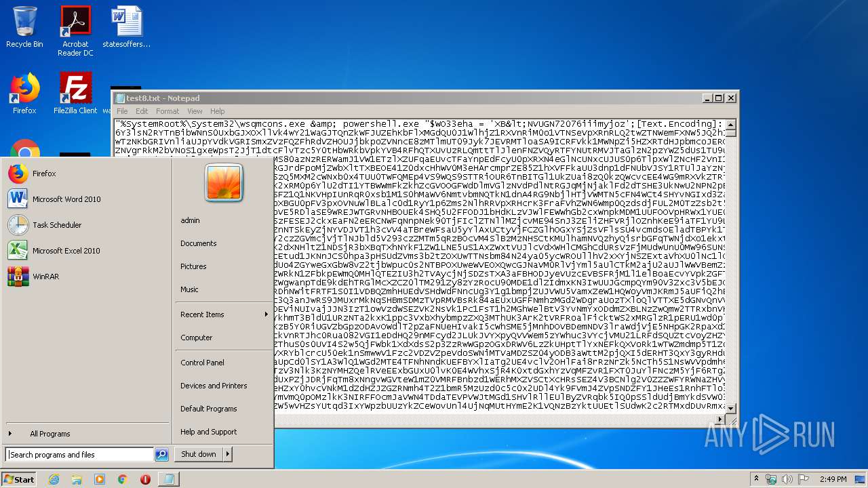Open FileZilla Client desktop shortcut
Viewport: 868px width, 488px height.
point(75,94)
